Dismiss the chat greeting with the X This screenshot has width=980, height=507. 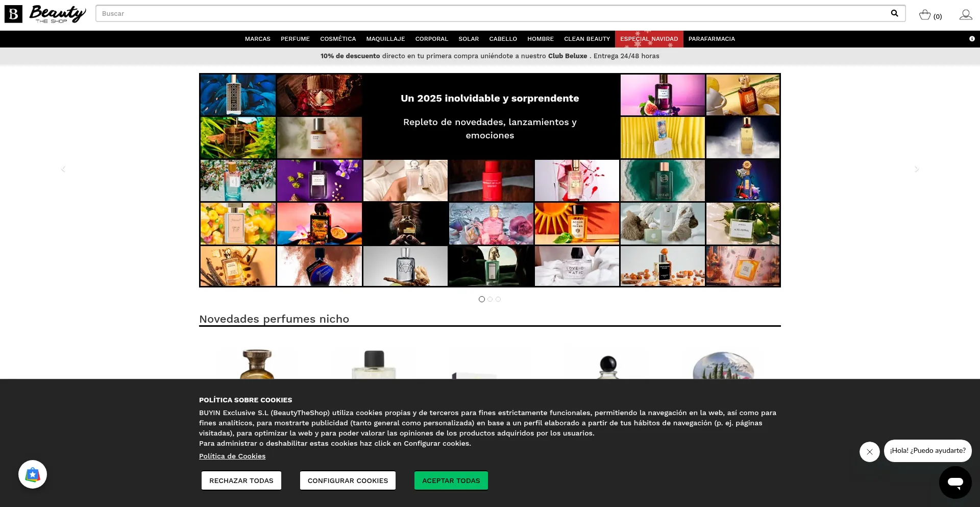869,452
